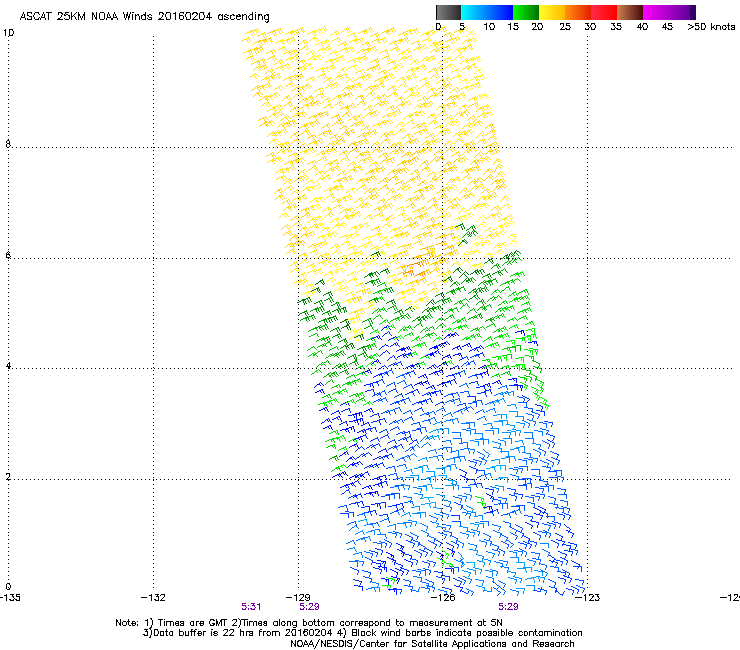The image size is (740, 650).
Task: Click the cyan-to-blue 5-15 knots legend segment
Action: coord(487,12)
